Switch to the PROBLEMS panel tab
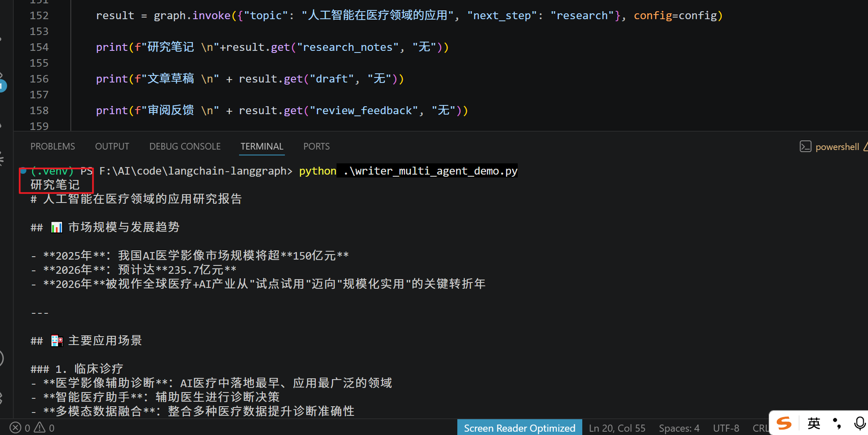Image resolution: width=868 pixels, height=435 pixels. tap(53, 147)
